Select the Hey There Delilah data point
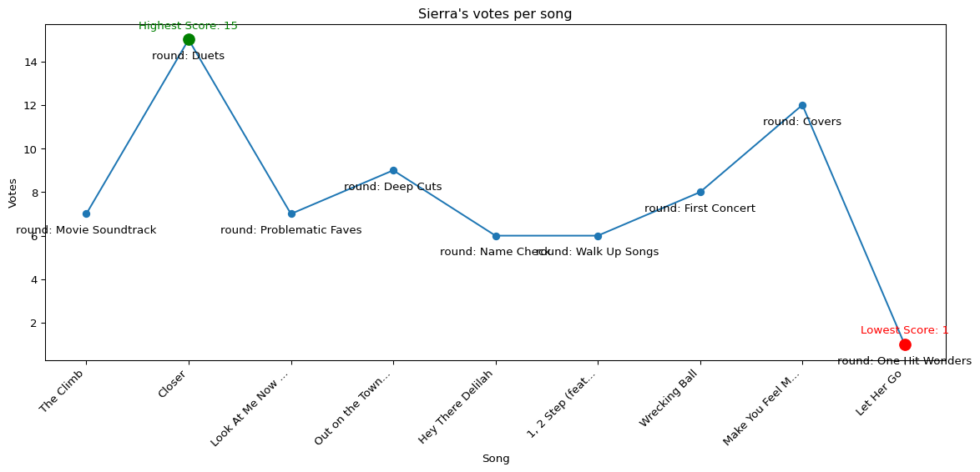Screen dimensions: 980x472 click(x=496, y=236)
